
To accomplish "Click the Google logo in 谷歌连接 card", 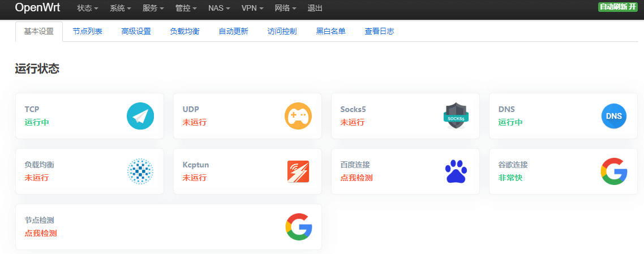I will pos(613,171).
